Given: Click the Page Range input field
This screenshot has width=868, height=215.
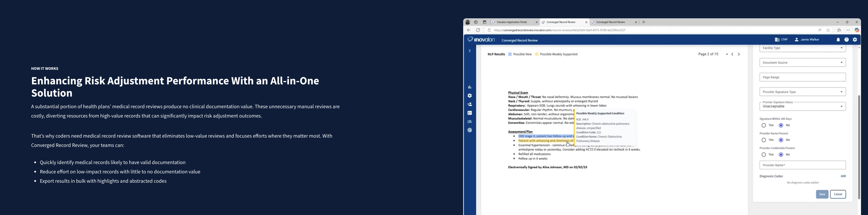Looking at the screenshot, I should coord(803,77).
